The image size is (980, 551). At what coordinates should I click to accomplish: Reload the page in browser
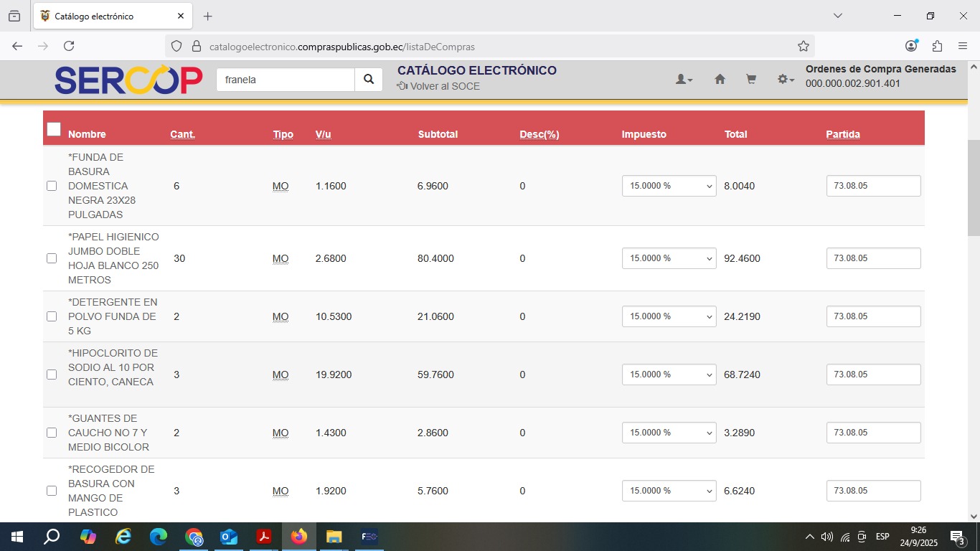click(69, 47)
